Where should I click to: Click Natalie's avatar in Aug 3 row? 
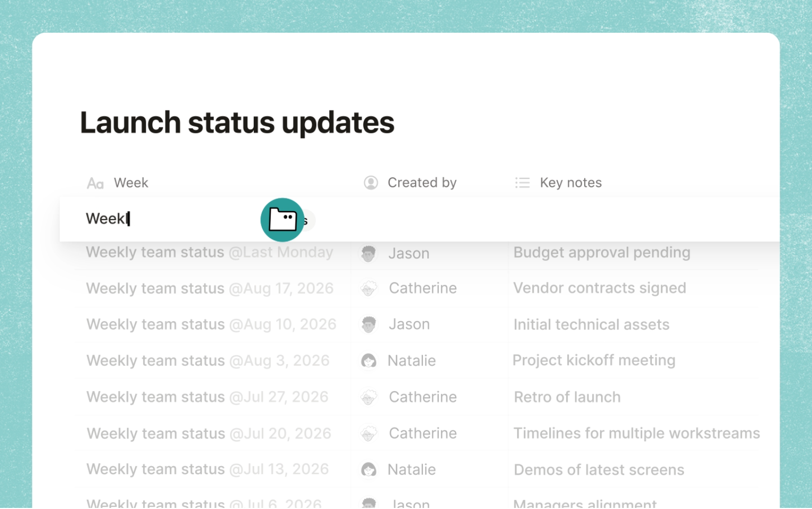point(368,361)
